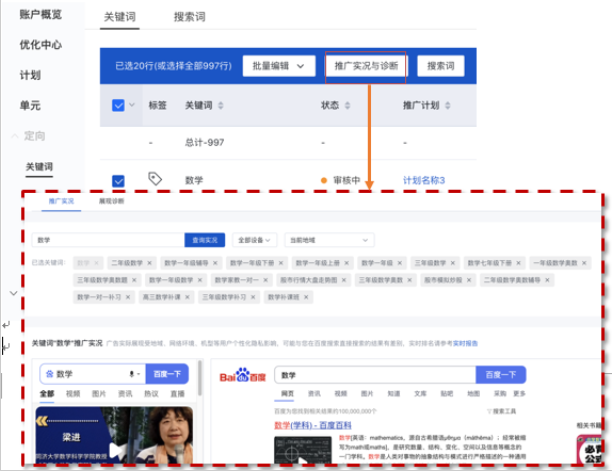Click the 推广实况与诊断 button
Screen dimensions: 612x474
pos(366,66)
